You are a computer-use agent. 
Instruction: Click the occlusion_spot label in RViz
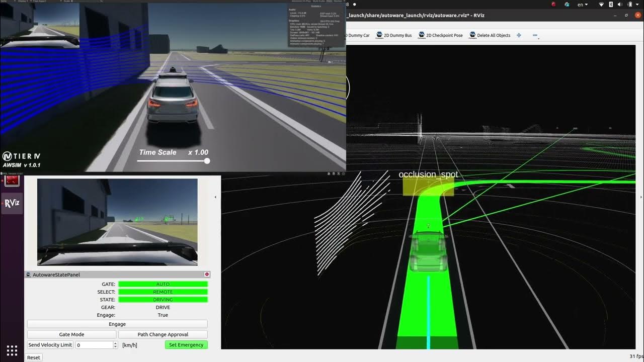pos(428,174)
